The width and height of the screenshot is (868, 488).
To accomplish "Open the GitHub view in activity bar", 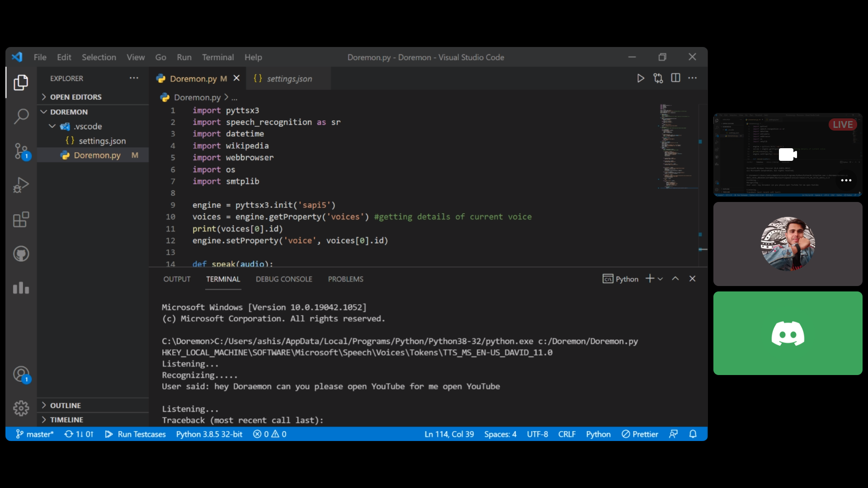I will 21,254.
